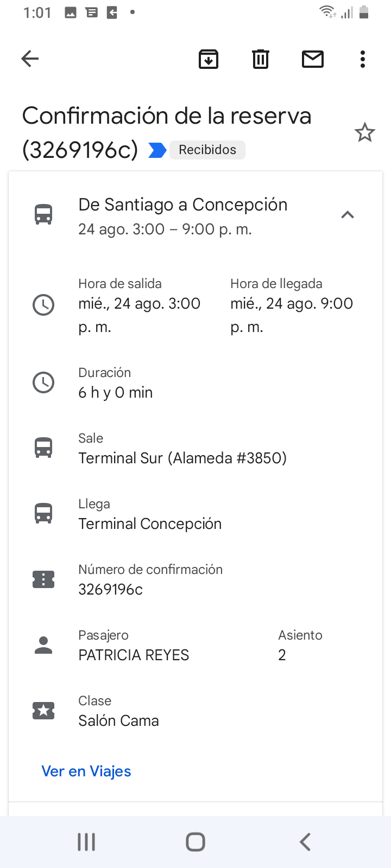Delete the email with trash icon
This screenshot has width=391, height=868.
click(x=261, y=59)
